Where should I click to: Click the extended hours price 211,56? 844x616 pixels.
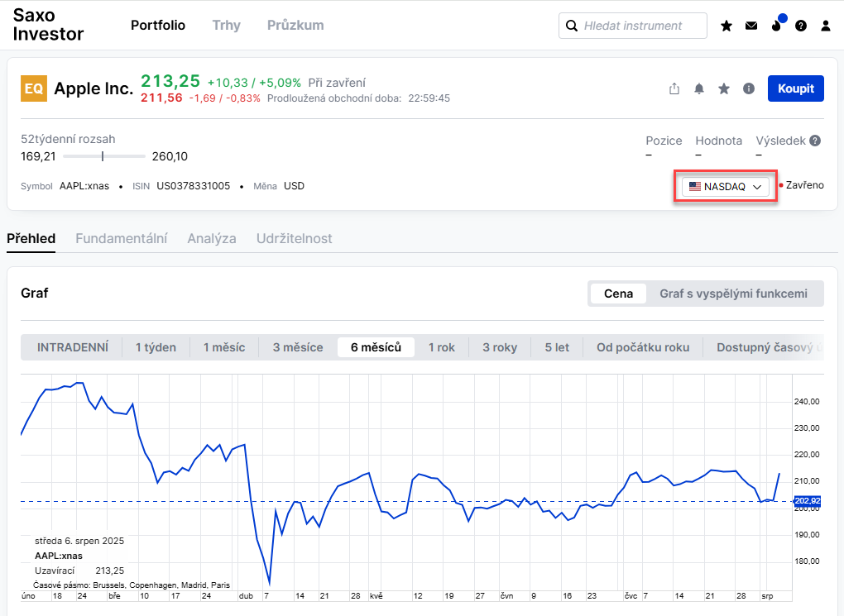[x=161, y=98]
